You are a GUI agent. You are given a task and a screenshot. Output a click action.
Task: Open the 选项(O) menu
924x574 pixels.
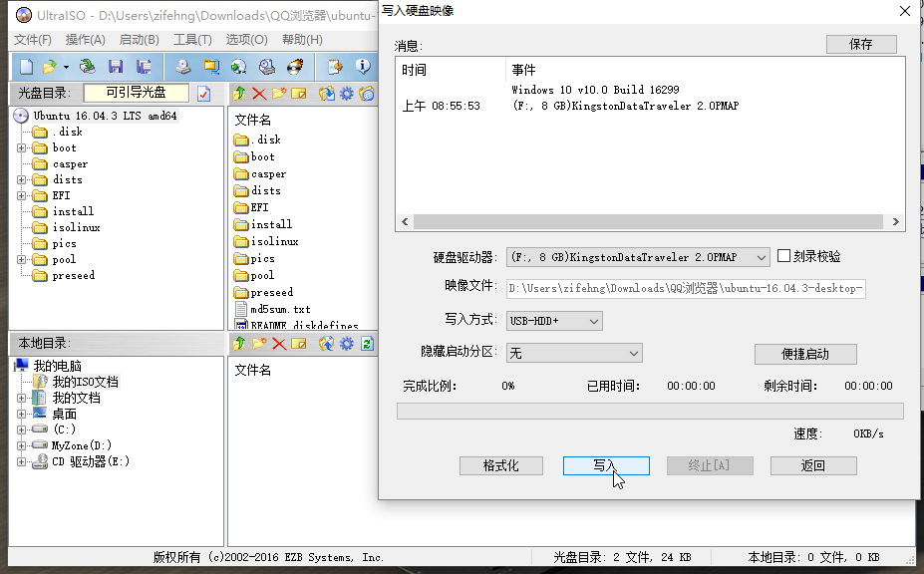tap(247, 40)
